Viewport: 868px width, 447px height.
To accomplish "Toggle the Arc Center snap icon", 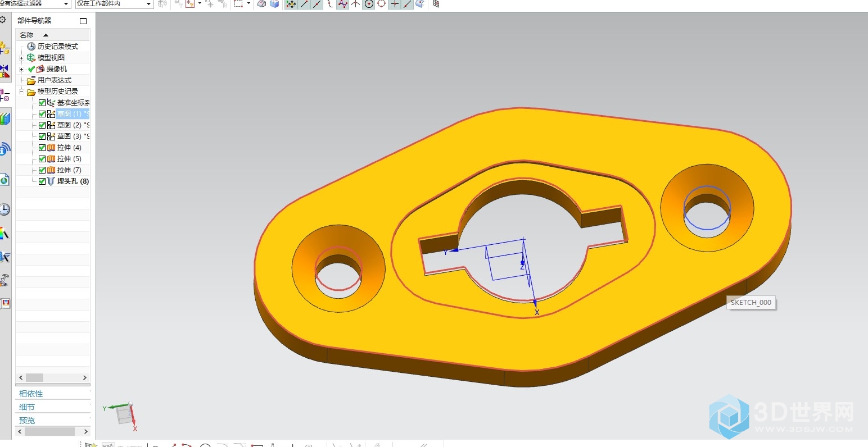I will (x=369, y=4).
